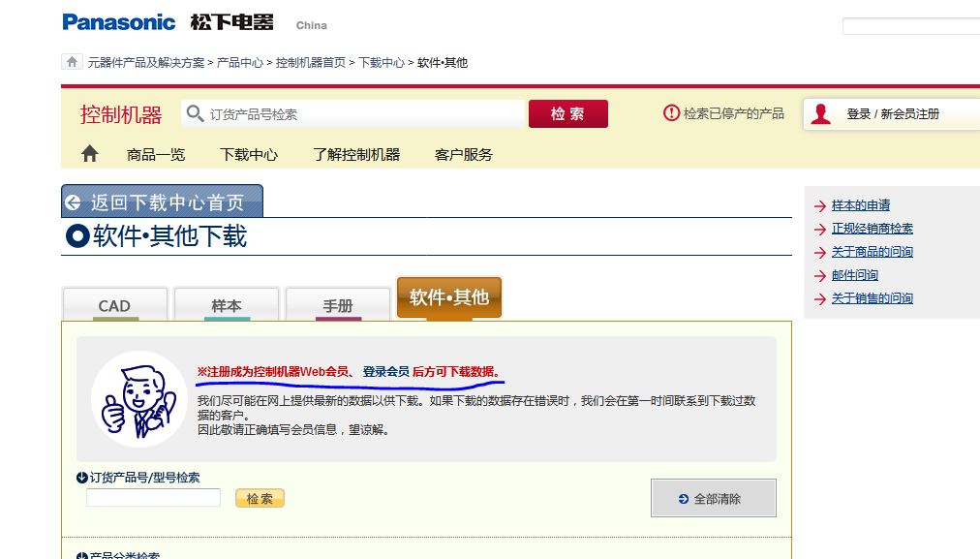Switch to the CAD tab
Image resolution: width=980 pixels, height=559 pixels.
click(114, 305)
